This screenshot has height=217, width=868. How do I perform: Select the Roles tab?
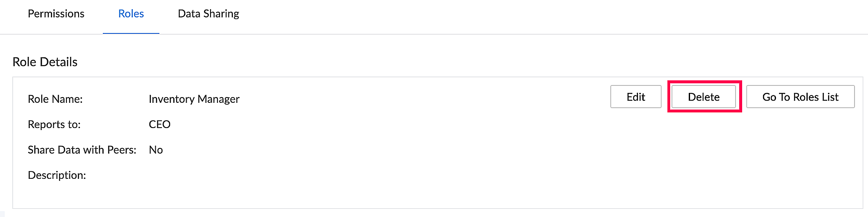(131, 14)
